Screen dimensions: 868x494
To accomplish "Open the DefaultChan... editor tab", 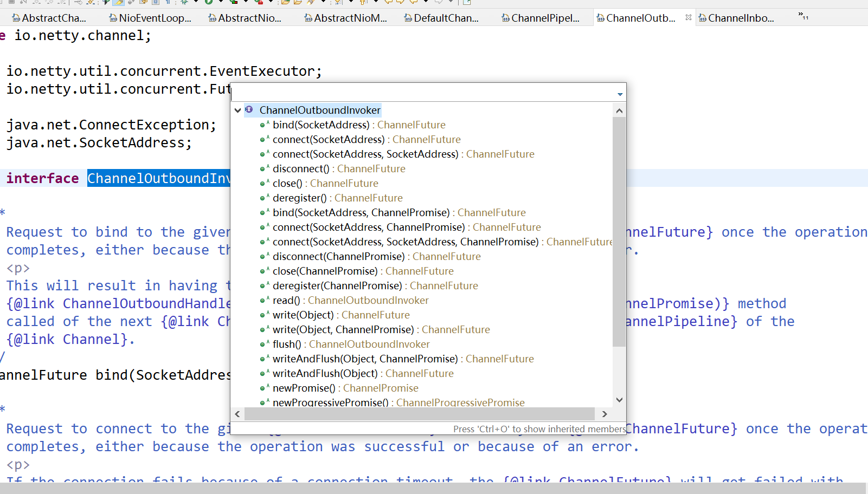I will click(x=441, y=18).
